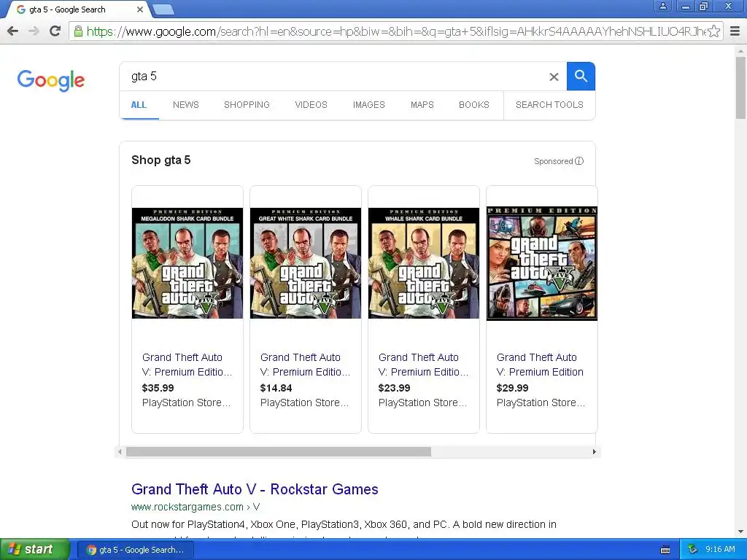Open the $35.99 Premium Edition product title
The height and width of the screenshot is (560, 747).
(x=187, y=365)
